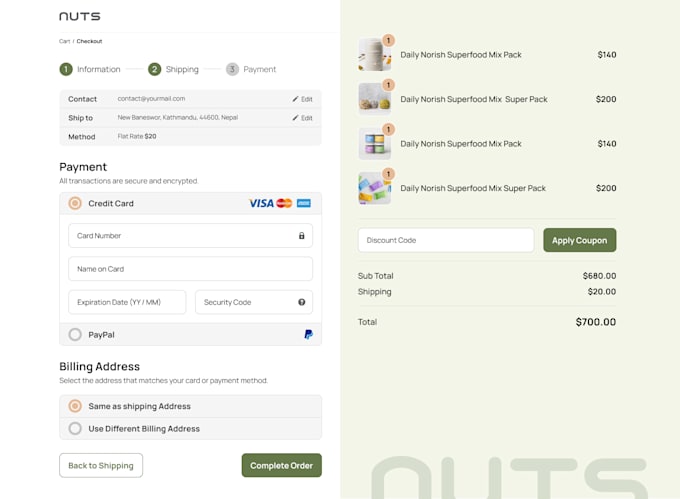Open the first Mix Pack $140 thumbnail
This screenshot has height=499, width=680.
coord(375,55)
